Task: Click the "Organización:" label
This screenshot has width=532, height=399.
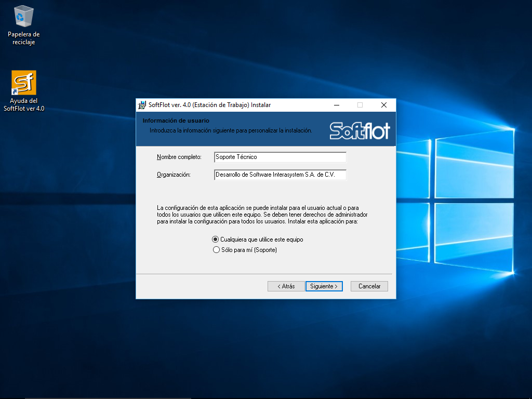Action: coord(174,175)
